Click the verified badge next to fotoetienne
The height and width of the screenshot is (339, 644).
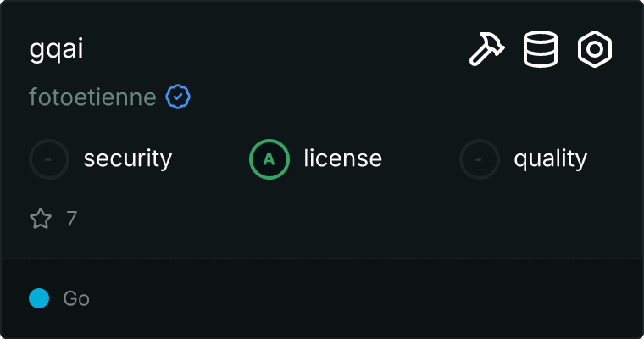(178, 97)
